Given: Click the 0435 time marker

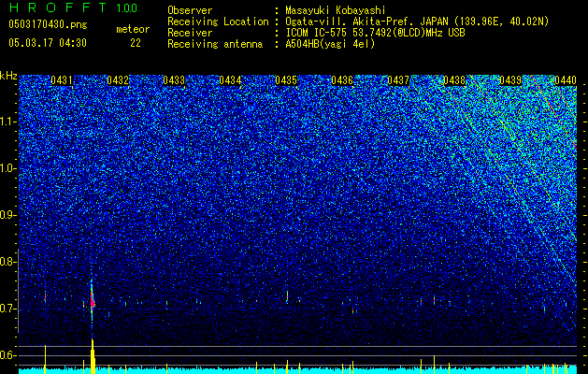Looking at the screenshot, I should 286,80.
